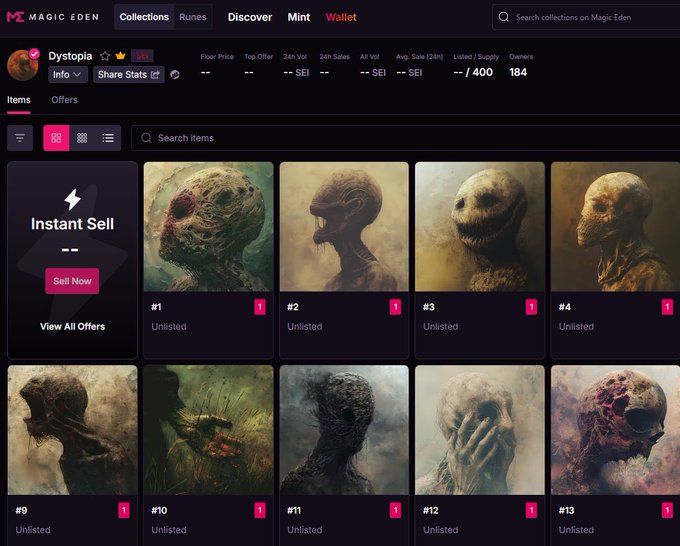Click the pink count badge on #2
The width and height of the screenshot is (680, 546).
396,307
